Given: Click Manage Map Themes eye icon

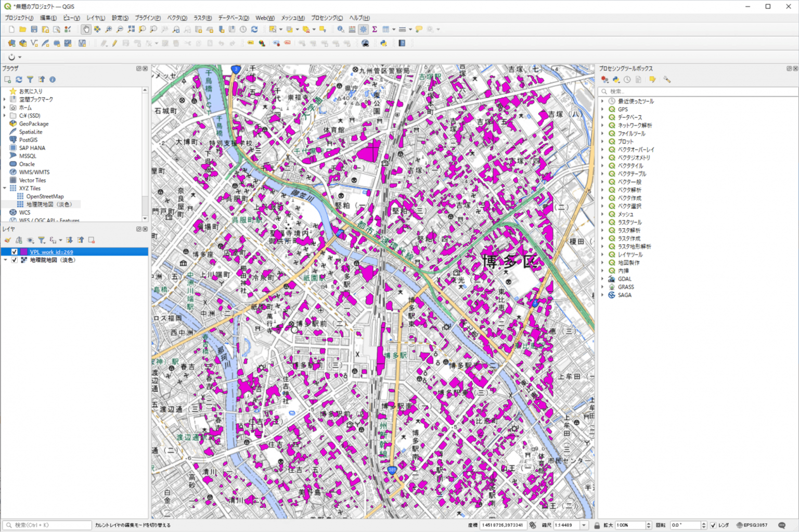Looking at the screenshot, I should point(30,240).
